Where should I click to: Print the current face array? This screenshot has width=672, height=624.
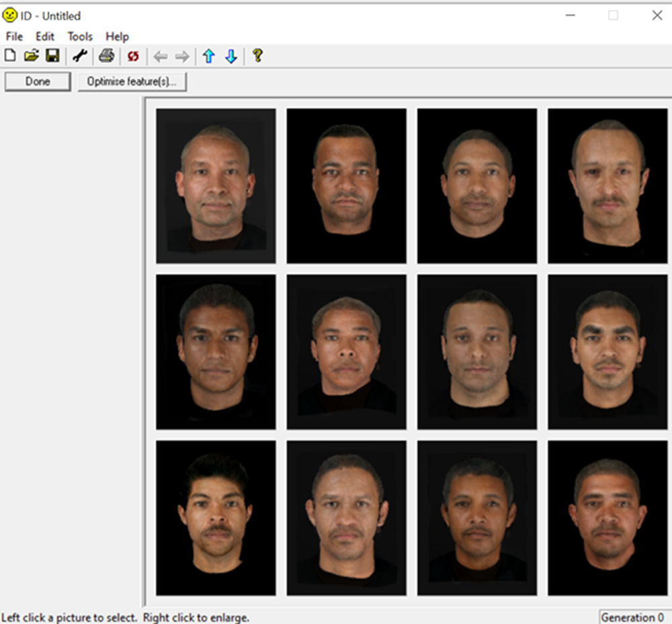106,55
